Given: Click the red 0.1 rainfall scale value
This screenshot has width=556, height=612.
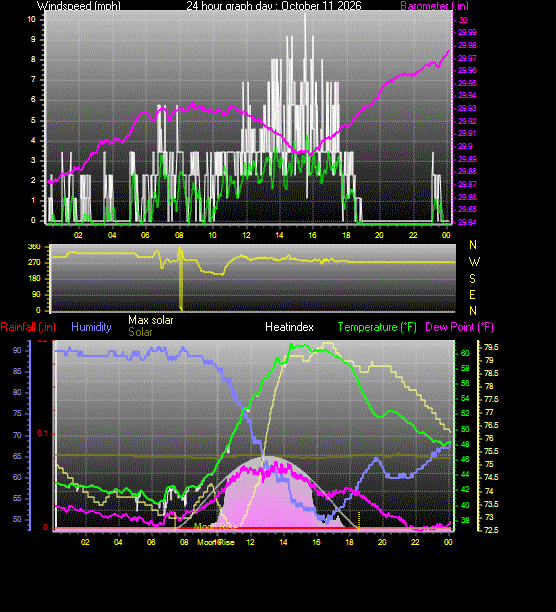Looking at the screenshot, I should click(42, 434).
